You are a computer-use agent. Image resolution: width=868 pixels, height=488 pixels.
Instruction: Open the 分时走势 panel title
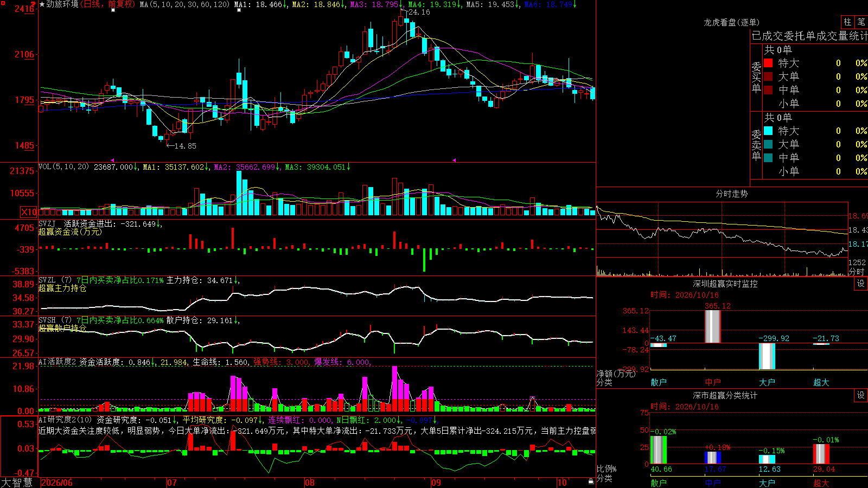click(731, 194)
